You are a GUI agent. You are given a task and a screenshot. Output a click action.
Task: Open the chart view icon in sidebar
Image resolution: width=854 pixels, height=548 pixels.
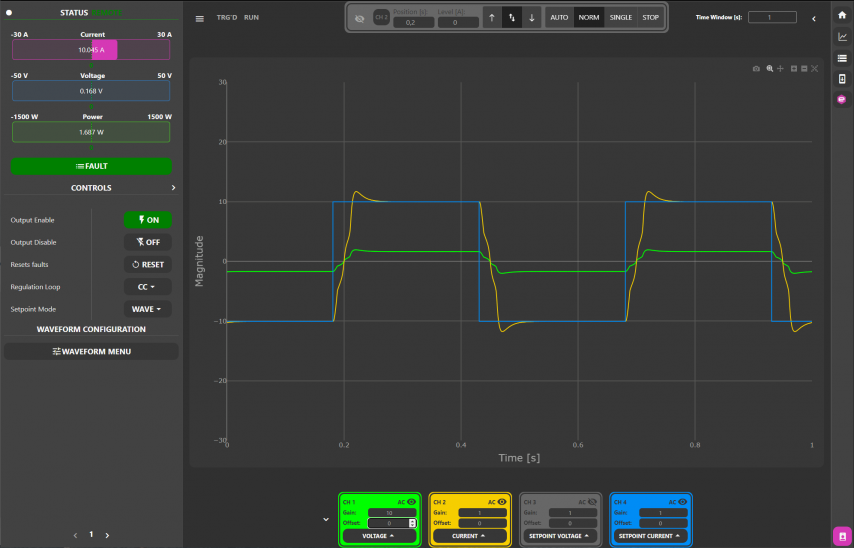(x=842, y=37)
